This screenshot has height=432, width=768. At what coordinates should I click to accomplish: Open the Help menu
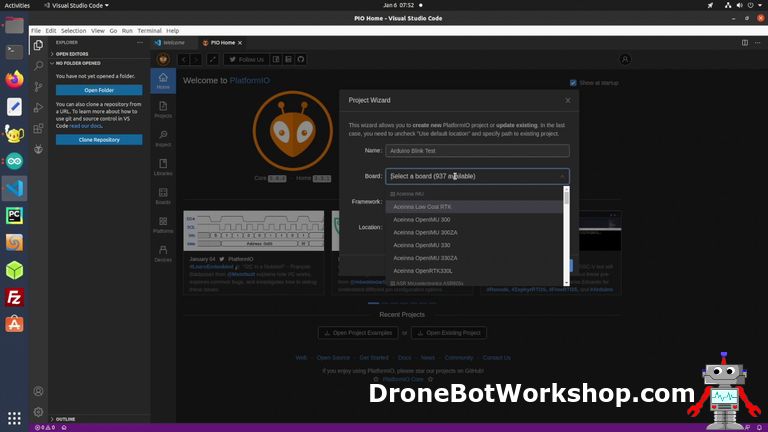click(172, 30)
